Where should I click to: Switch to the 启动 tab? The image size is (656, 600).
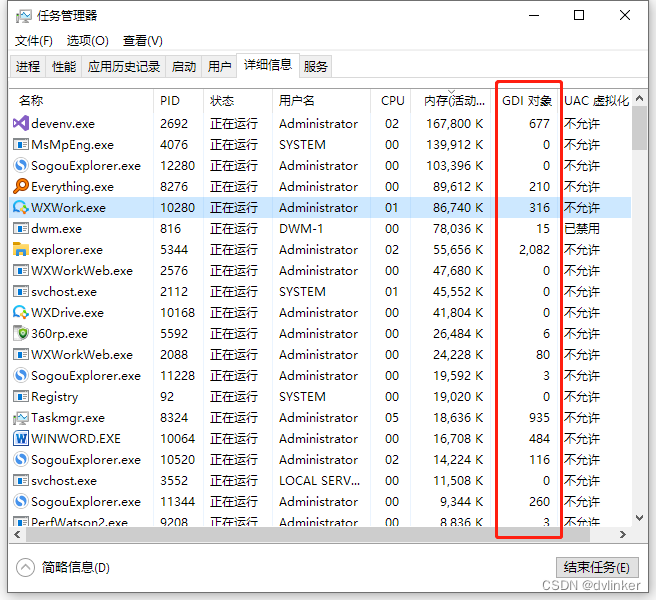click(x=184, y=67)
